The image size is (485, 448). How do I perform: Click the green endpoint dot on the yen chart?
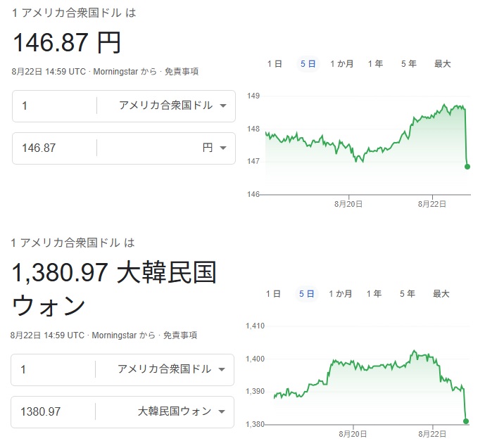tap(467, 167)
